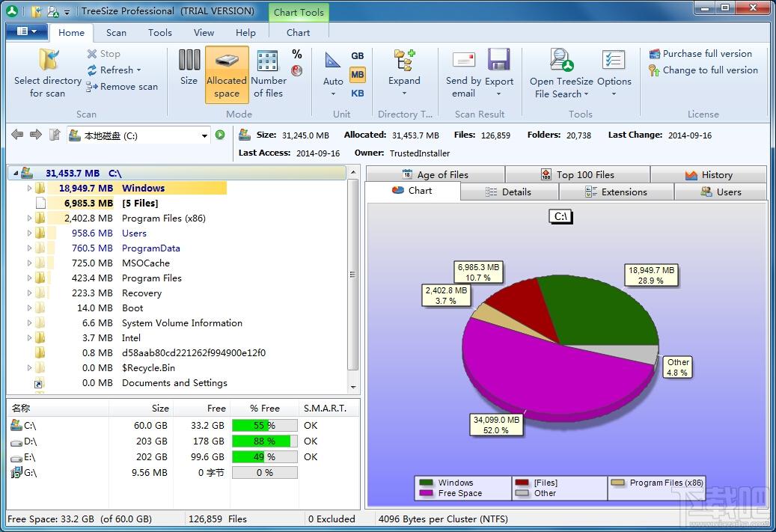
Task: Set unit to MB
Action: point(357,75)
